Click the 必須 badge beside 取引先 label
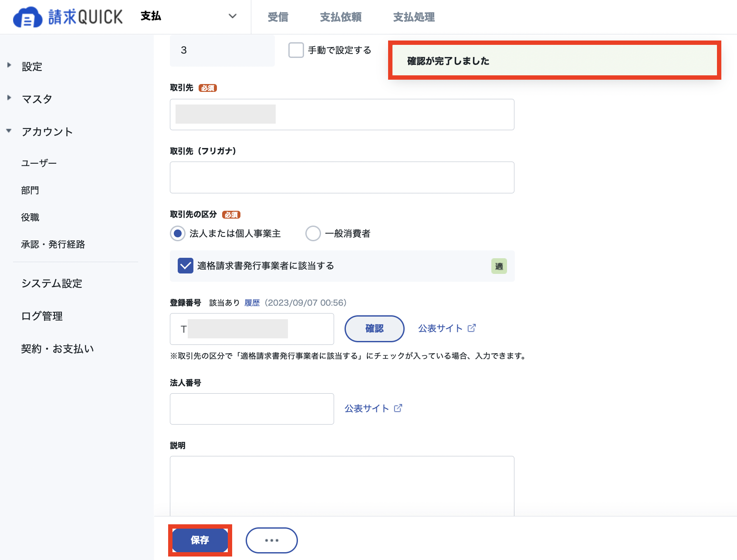The height and width of the screenshot is (560, 737). pyautogui.click(x=208, y=88)
